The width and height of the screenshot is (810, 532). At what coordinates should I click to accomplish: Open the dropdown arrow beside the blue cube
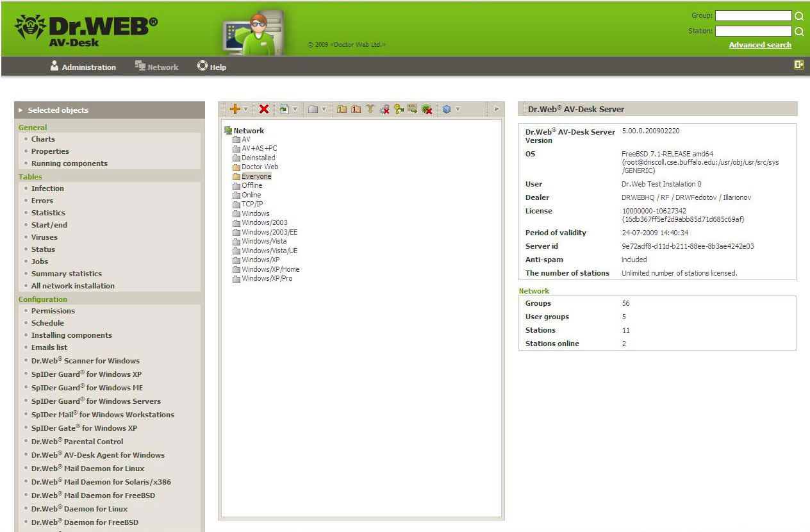click(458, 109)
